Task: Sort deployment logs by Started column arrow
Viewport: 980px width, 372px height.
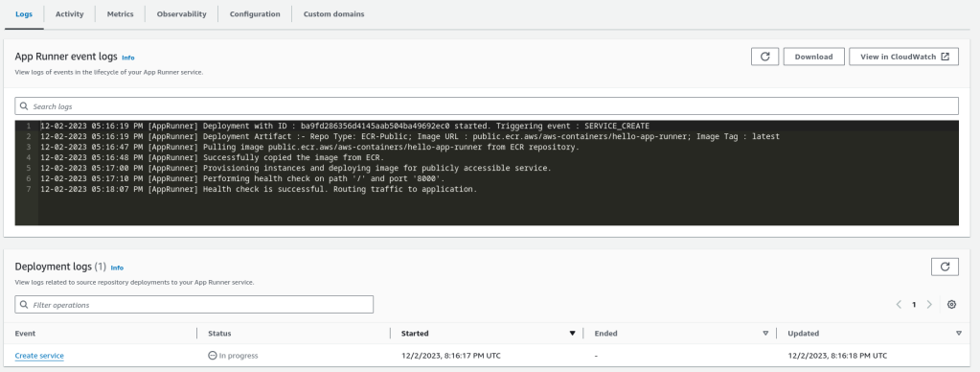Action: pos(572,334)
